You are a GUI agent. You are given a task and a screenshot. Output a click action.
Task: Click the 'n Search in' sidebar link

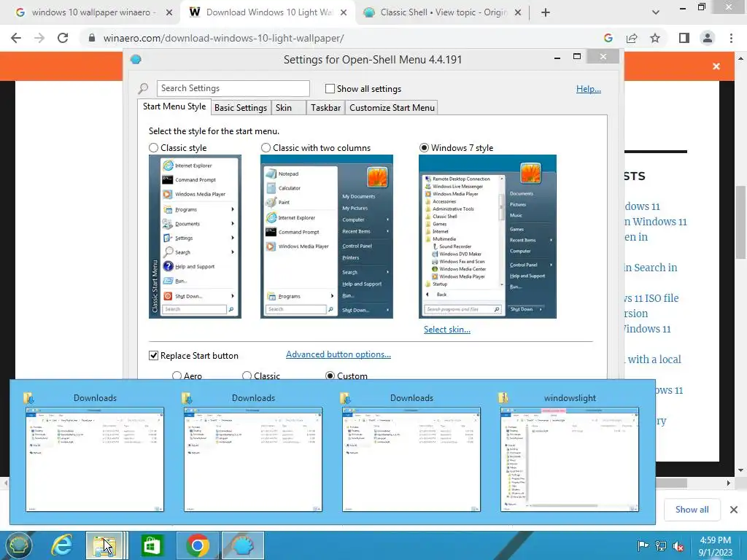[x=651, y=268]
